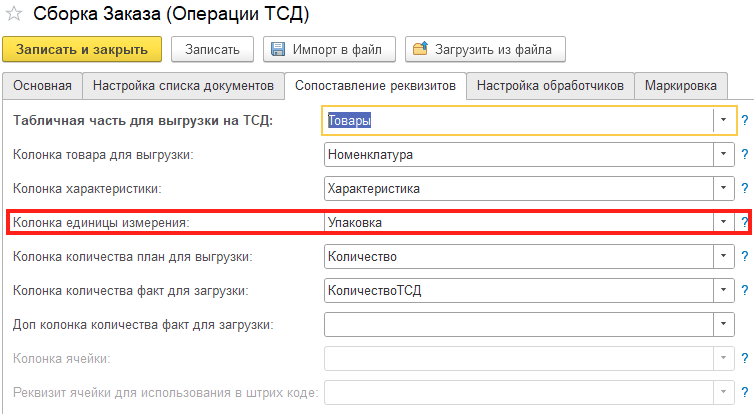This screenshot has width=754, height=414.
Task: Expand the Товары table part dropdown
Action: [x=723, y=120]
